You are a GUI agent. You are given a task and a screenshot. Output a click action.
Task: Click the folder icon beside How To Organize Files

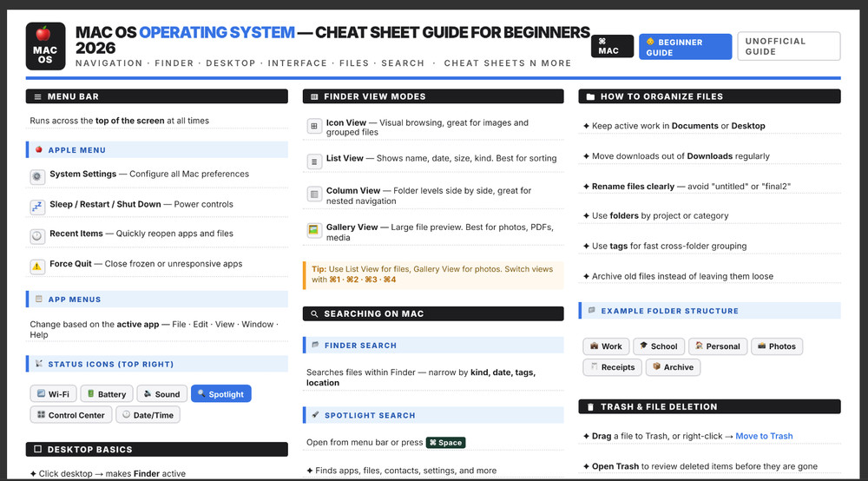click(x=590, y=97)
